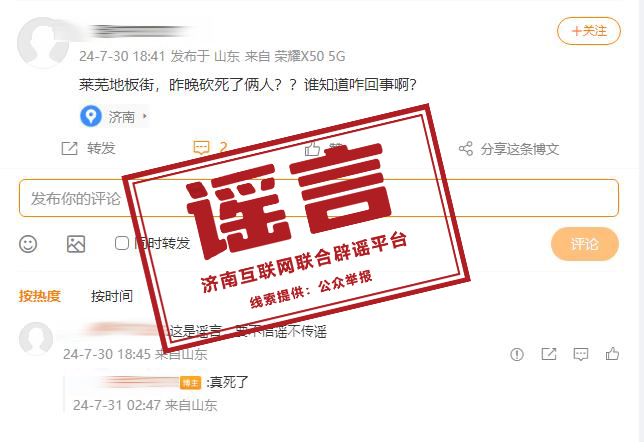The height and width of the screenshot is (442, 644).
Task: Open the emoji picker smiley icon
Action: tap(28, 244)
